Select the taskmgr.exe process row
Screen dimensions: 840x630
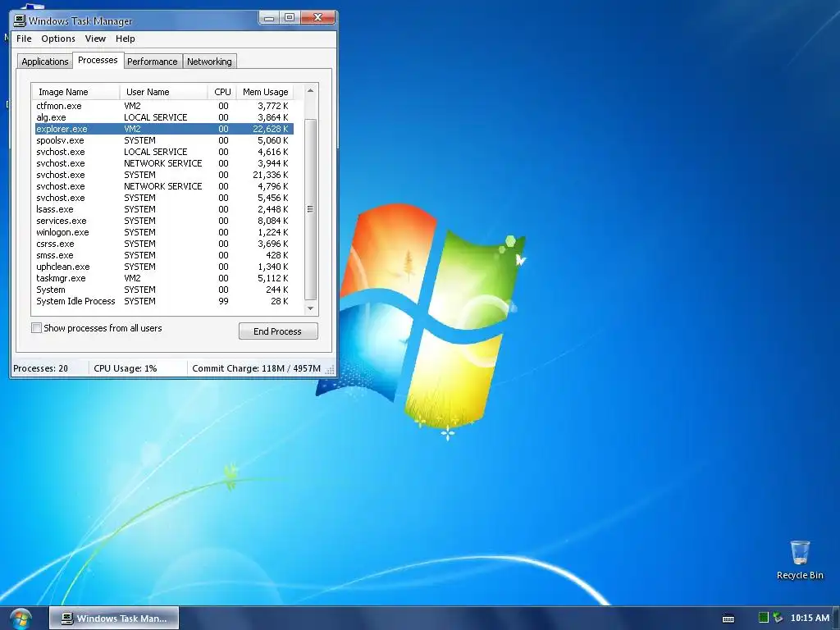[x=163, y=279]
